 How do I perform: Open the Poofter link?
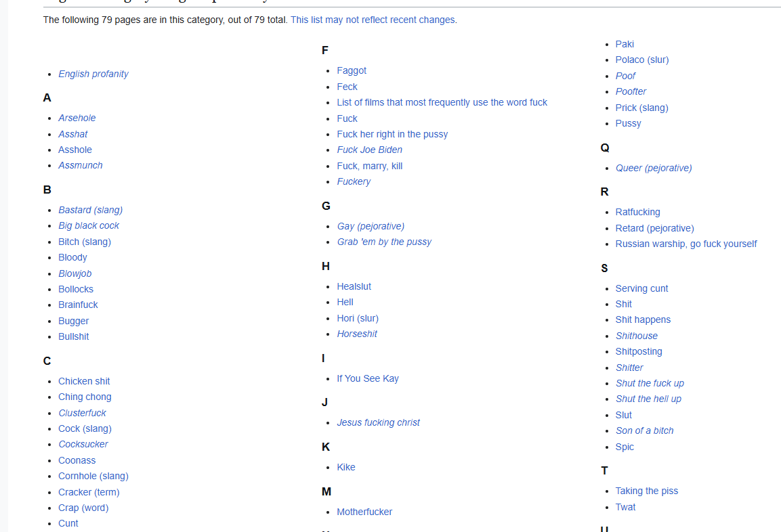click(x=631, y=91)
